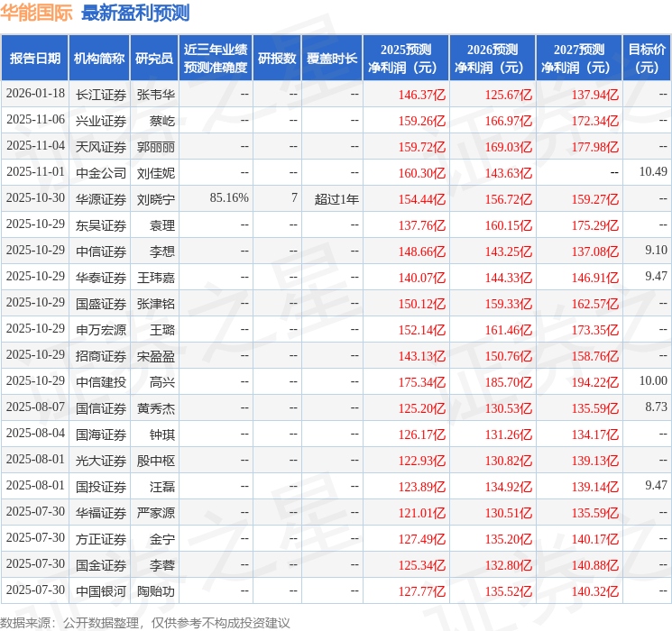Click the 华能国际 title text
The height and width of the screenshot is (631, 672).
click(x=36, y=13)
